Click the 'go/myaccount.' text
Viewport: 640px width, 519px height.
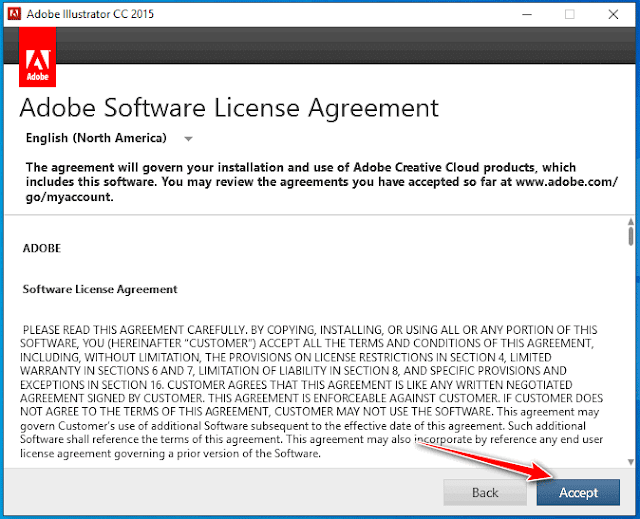tap(69, 197)
